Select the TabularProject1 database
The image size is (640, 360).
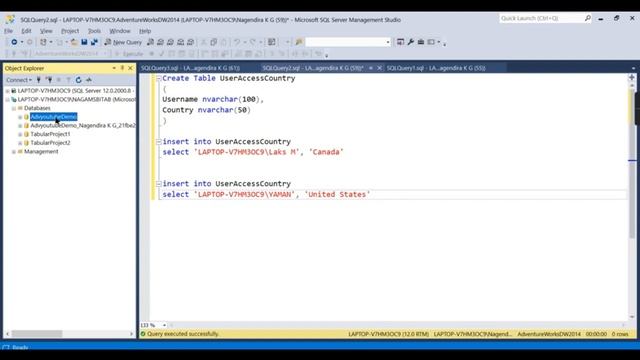[x=50, y=134]
